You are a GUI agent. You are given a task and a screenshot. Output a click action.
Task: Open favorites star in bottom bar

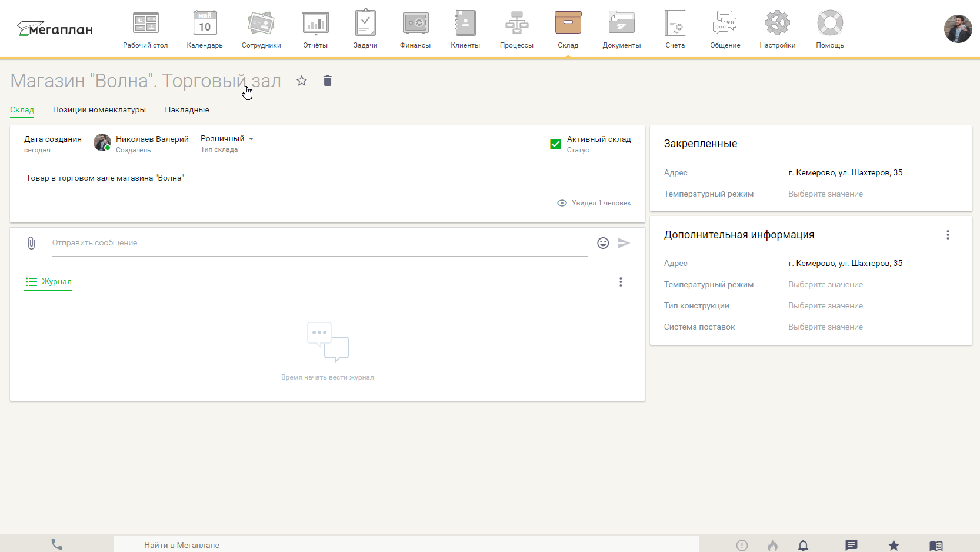pyautogui.click(x=894, y=546)
